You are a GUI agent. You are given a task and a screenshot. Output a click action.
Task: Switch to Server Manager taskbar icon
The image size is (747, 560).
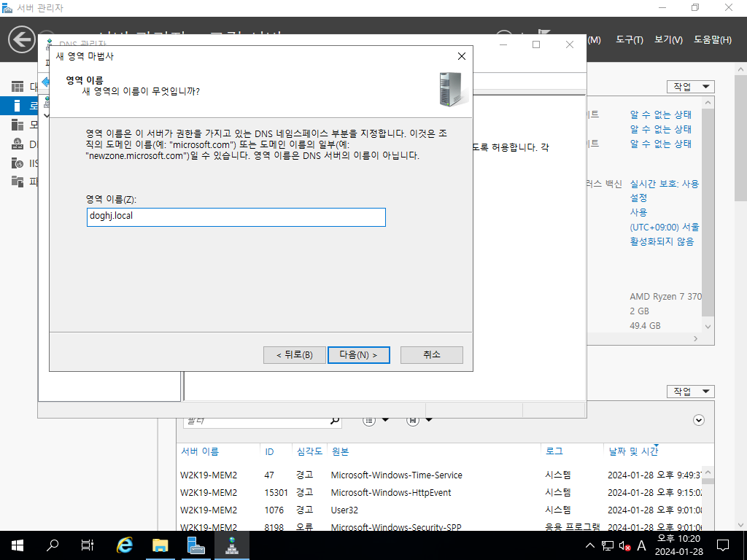(196, 545)
